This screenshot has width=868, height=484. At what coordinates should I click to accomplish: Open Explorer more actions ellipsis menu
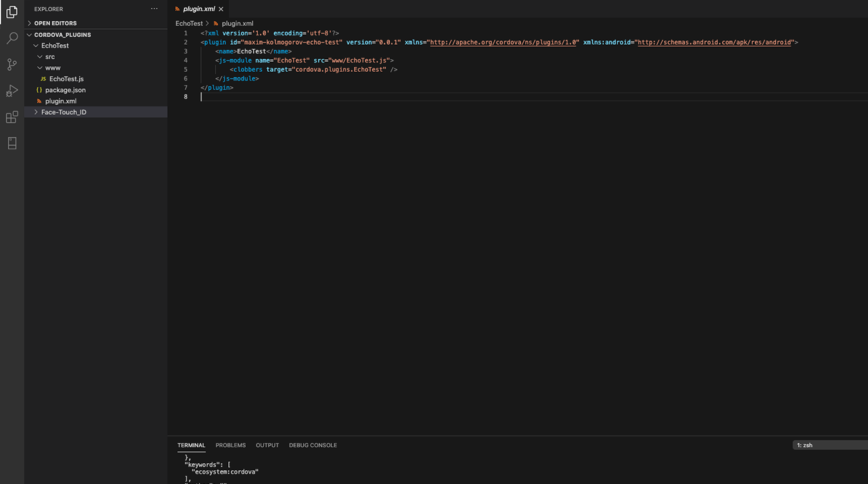pyautogui.click(x=154, y=9)
